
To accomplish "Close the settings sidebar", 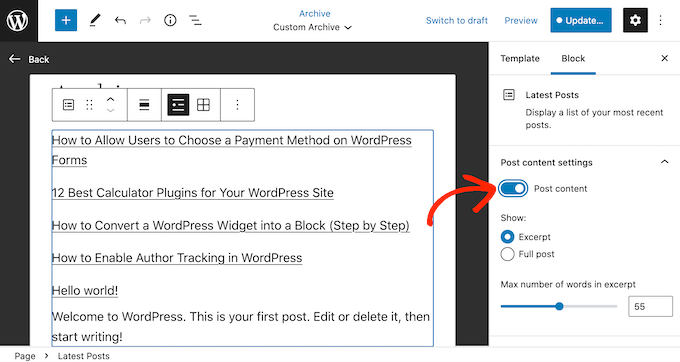I will [664, 58].
